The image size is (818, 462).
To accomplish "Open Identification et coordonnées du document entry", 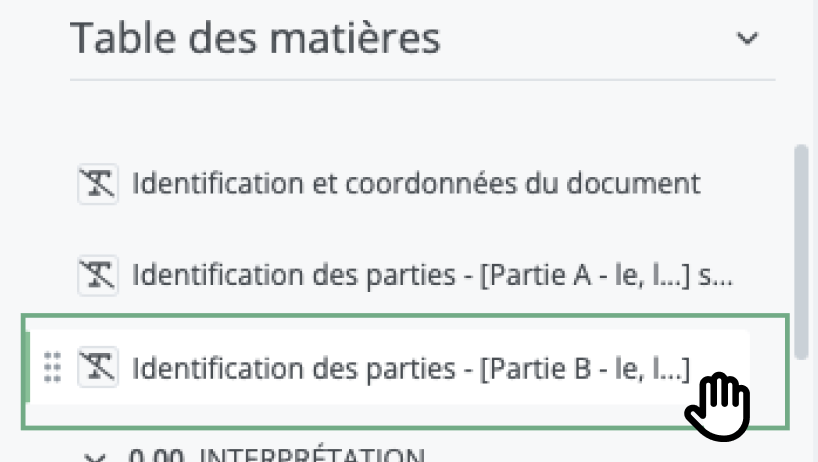I will click(x=416, y=185).
